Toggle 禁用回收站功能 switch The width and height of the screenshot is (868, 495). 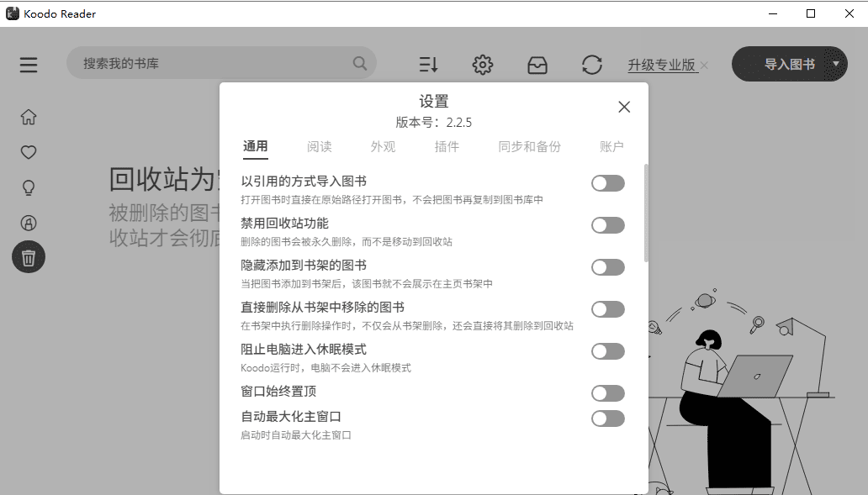click(607, 225)
